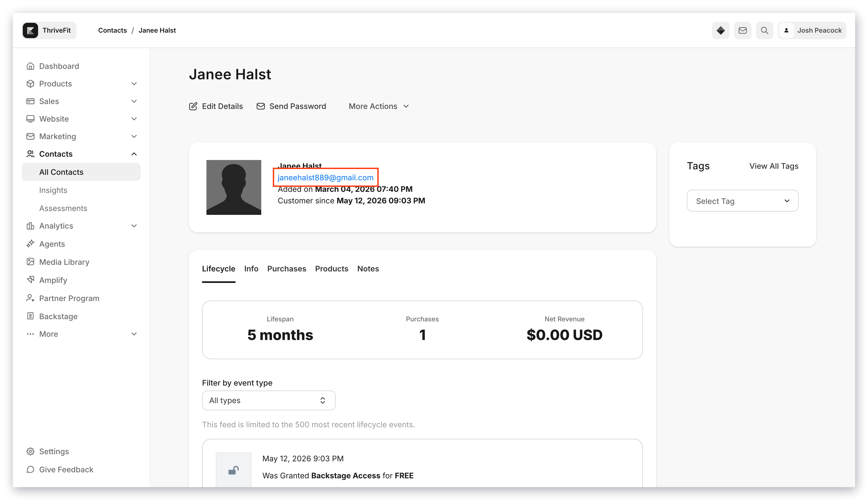Screen dimensions: 868x500
Task: Click the Partner Program icon
Action: pyautogui.click(x=30, y=298)
